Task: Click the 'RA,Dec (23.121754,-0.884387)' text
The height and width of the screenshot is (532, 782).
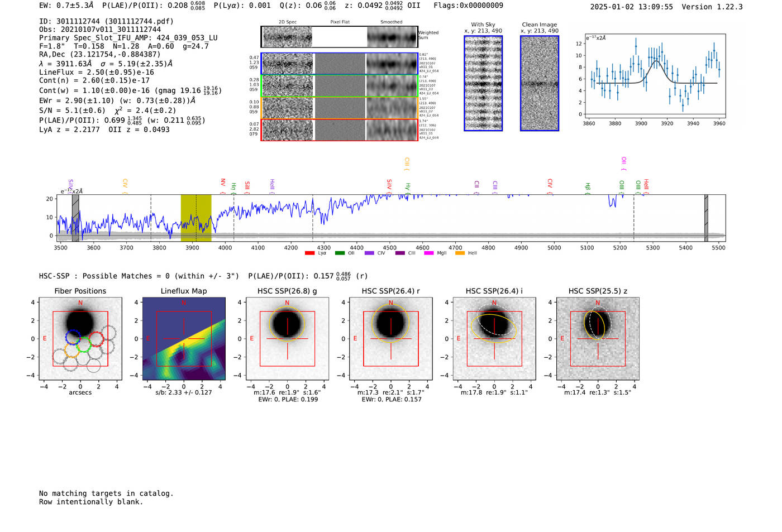Action: [100, 54]
